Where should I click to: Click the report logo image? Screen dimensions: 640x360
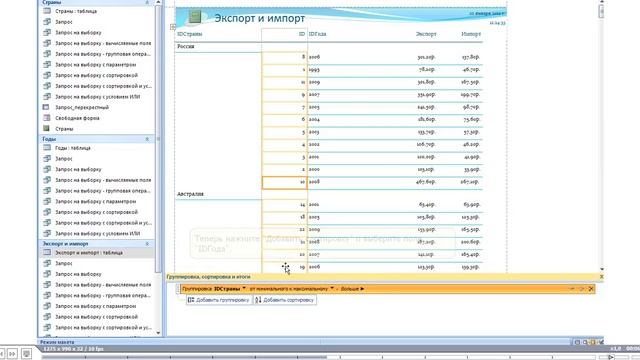click(x=195, y=16)
